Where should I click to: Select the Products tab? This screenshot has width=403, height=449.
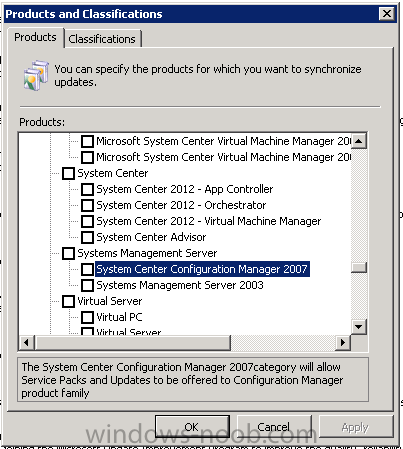pyautogui.click(x=35, y=37)
